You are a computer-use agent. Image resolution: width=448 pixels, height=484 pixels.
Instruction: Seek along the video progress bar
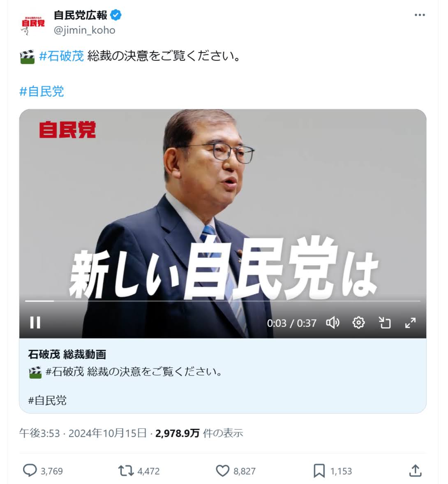222,301
